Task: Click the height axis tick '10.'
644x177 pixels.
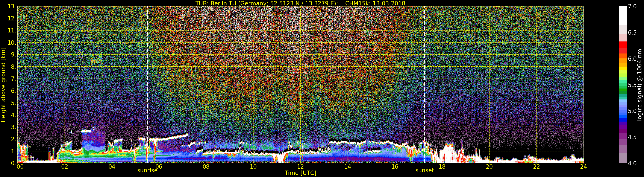Action: (12, 43)
